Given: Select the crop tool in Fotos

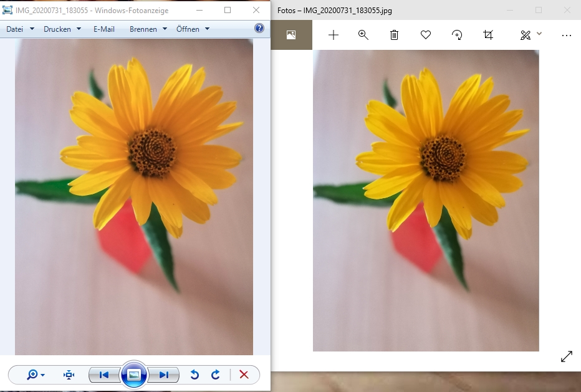Looking at the screenshot, I should click(488, 35).
